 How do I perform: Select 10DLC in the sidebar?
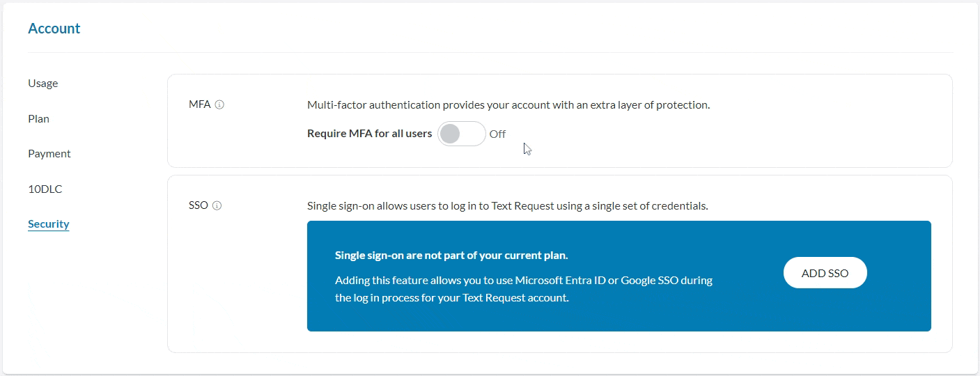[45, 189]
